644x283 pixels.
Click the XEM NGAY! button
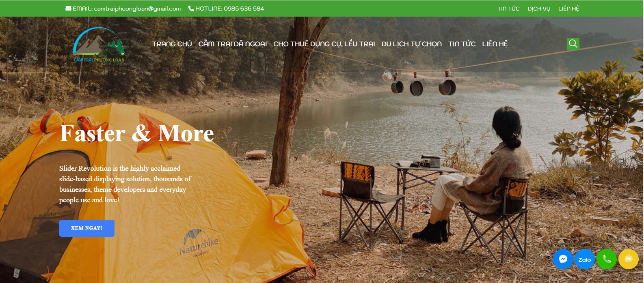coord(87,228)
